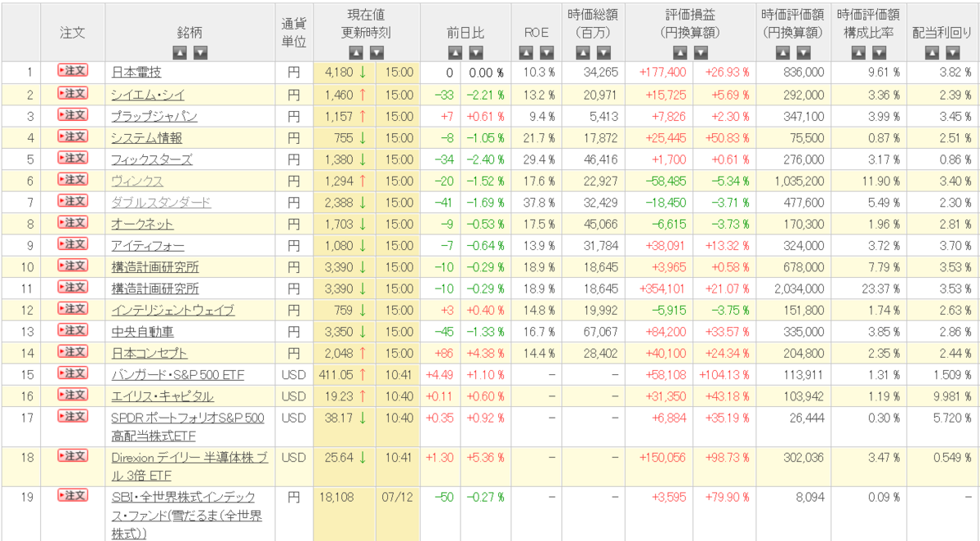
Task: Place order for ウィンクス
Action: [73, 179]
